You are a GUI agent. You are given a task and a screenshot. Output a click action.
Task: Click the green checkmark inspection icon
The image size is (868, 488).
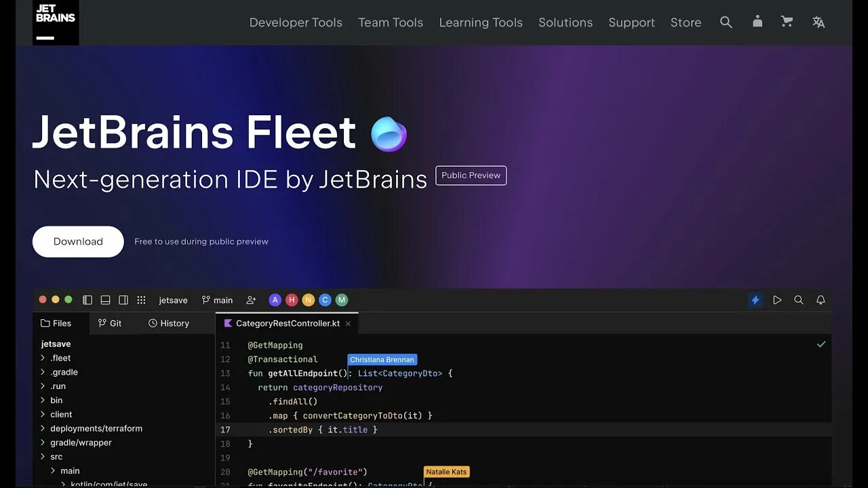(x=821, y=344)
